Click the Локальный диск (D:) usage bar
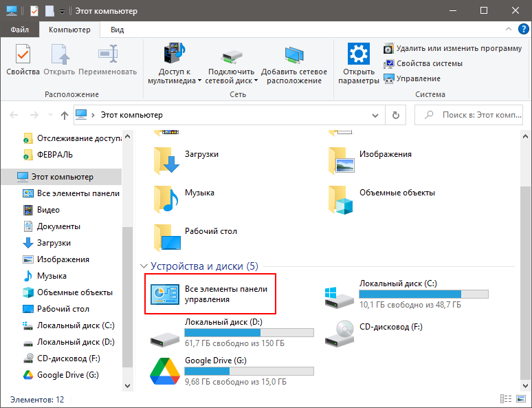The image size is (532, 408). (x=249, y=332)
